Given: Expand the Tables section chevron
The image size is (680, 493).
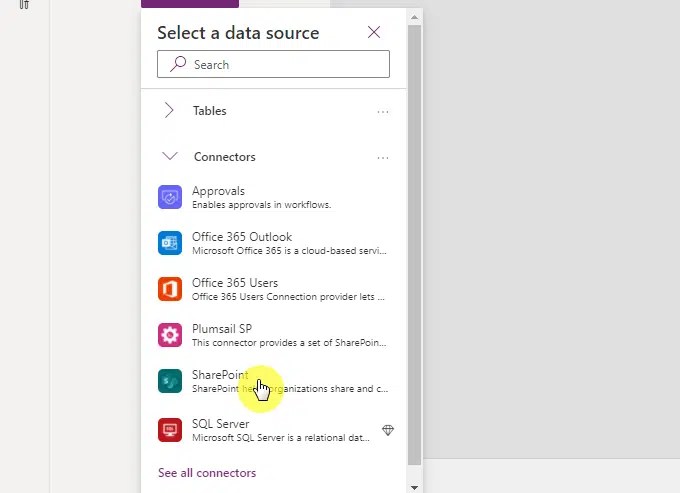Looking at the screenshot, I should (169, 111).
